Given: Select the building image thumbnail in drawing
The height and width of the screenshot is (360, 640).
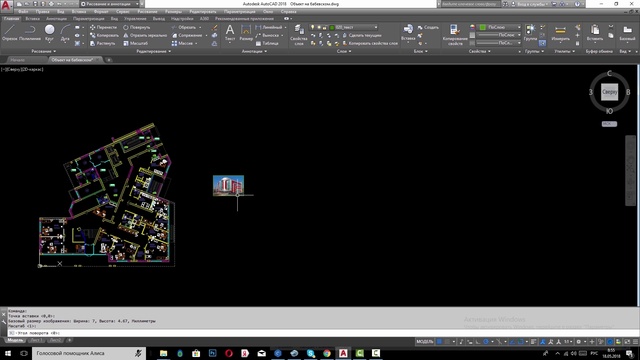Looking at the screenshot, I should (228, 186).
